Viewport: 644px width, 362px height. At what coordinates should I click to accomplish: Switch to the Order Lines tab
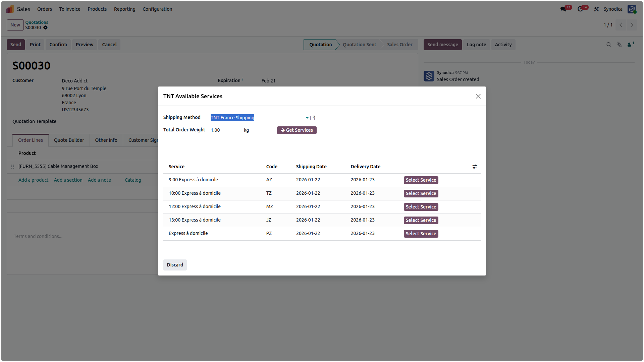click(31, 140)
